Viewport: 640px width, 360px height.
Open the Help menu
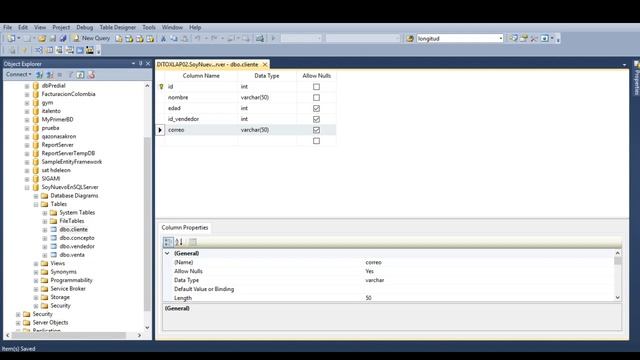pyautogui.click(x=195, y=27)
